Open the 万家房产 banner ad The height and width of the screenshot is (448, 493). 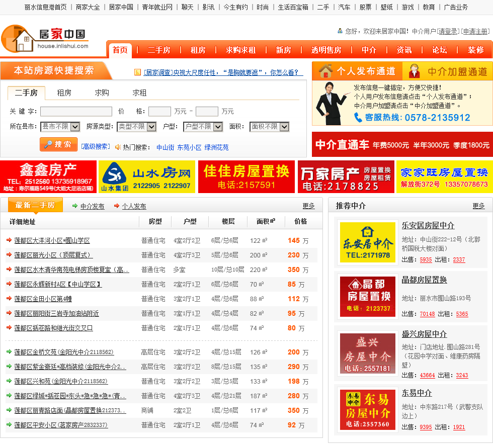pos(346,176)
